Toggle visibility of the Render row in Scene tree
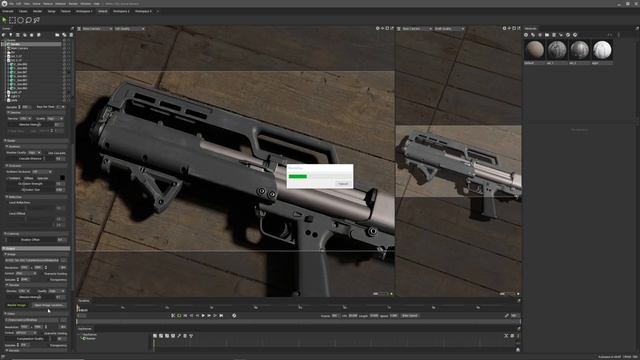 (x=64, y=44)
